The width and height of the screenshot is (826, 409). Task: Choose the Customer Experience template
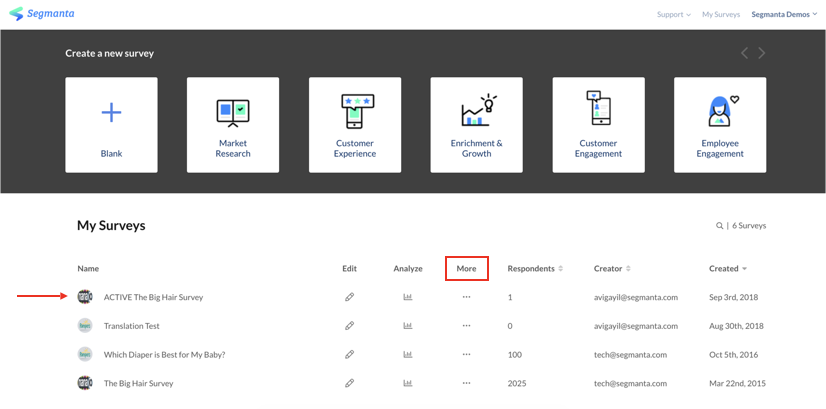click(355, 125)
